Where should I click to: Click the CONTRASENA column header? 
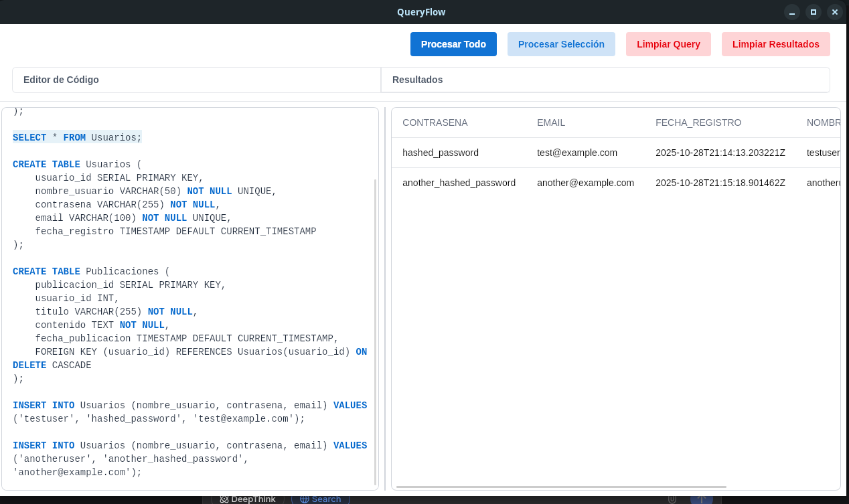click(x=435, y=122)
